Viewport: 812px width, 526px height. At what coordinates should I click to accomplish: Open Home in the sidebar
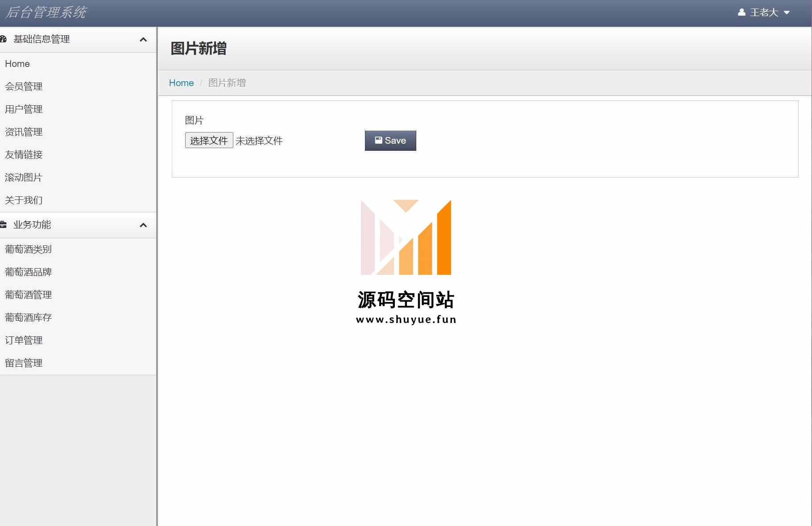[17, 64]
